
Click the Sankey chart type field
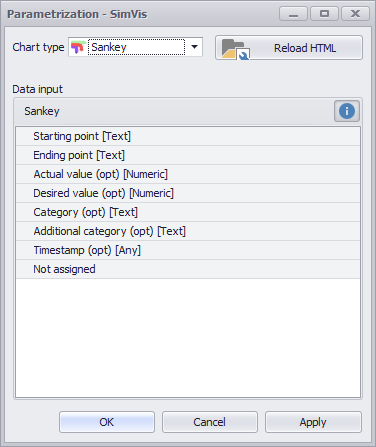[x=136, y=47]
